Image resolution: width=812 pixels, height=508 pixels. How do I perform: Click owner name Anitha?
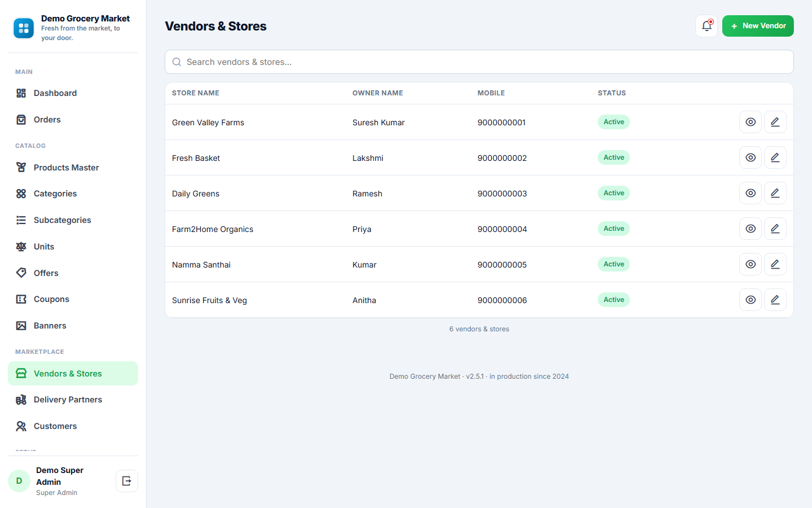pos(364,300)
